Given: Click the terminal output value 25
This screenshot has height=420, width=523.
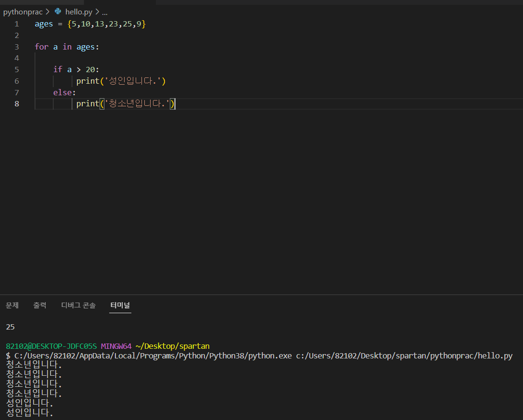Looking at the screenshot, I should pos(10,327).
